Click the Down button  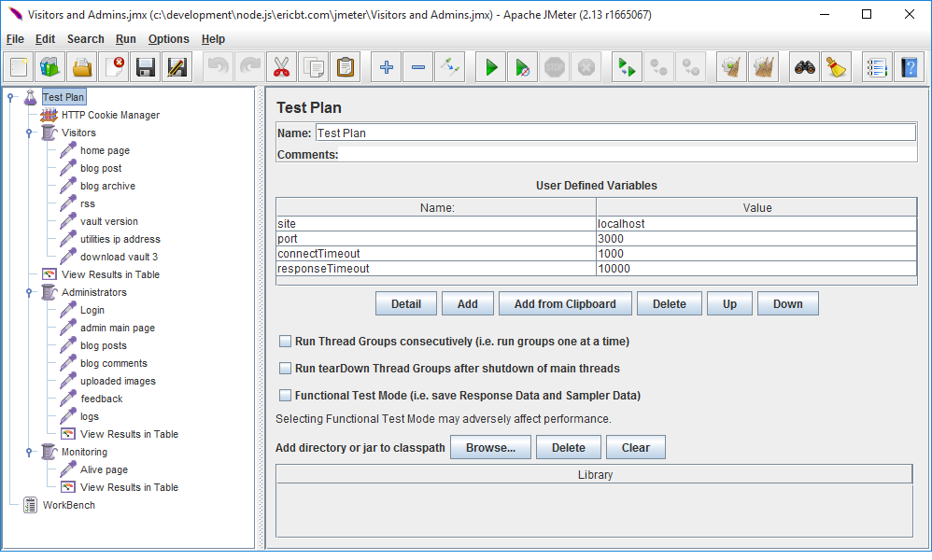tap(787, 304)
